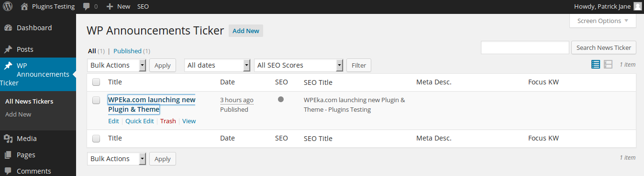644x176 pixels.
Task: Expand the Screen Options panel
Action: click(x=603, y=21)
